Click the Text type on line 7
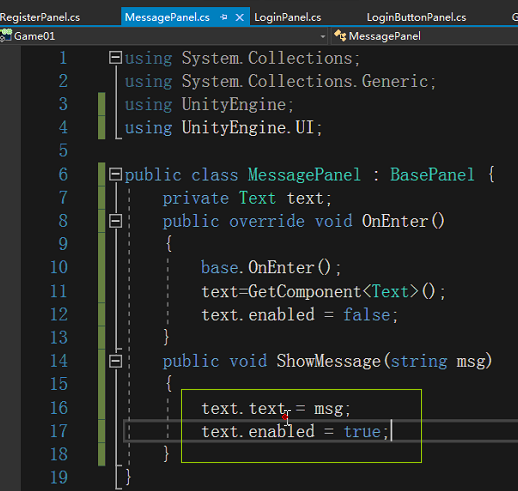 pyautogui.click(x=257, y=198)
